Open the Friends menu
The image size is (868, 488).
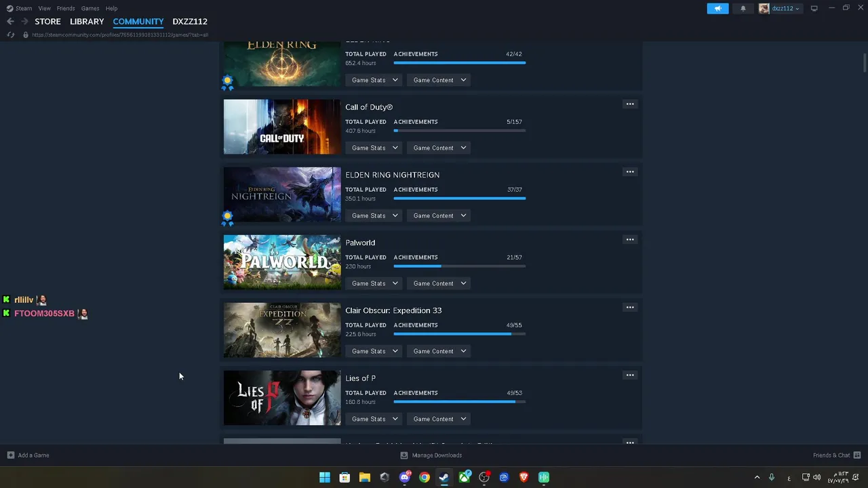tap(66, 8)
